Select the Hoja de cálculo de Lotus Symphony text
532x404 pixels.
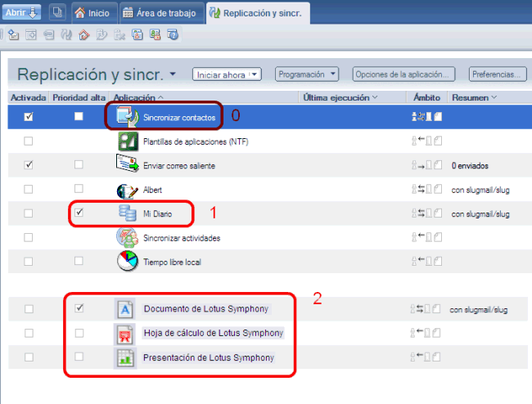coord(214,333)
